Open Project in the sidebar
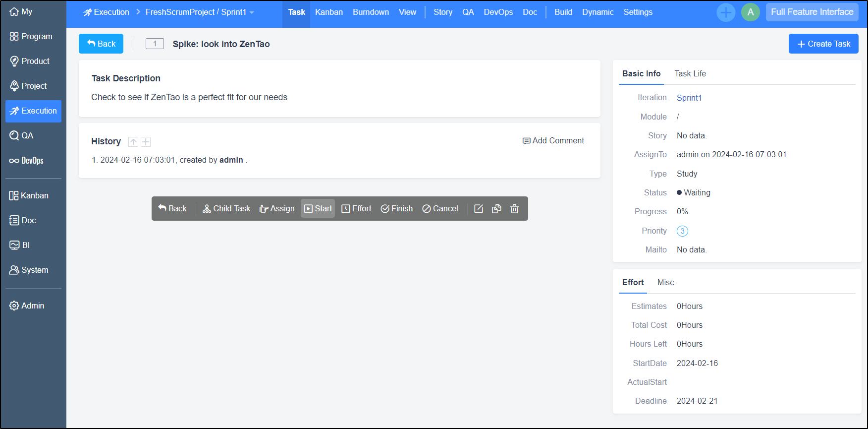 pyautogui.click(x=28, y=86)
